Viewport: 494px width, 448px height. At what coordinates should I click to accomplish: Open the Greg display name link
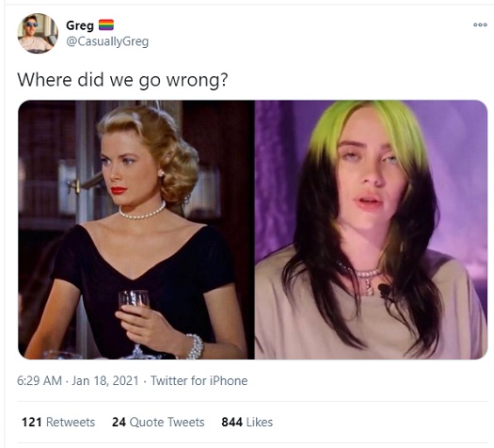pyautogui.click(x=80, y=25)
